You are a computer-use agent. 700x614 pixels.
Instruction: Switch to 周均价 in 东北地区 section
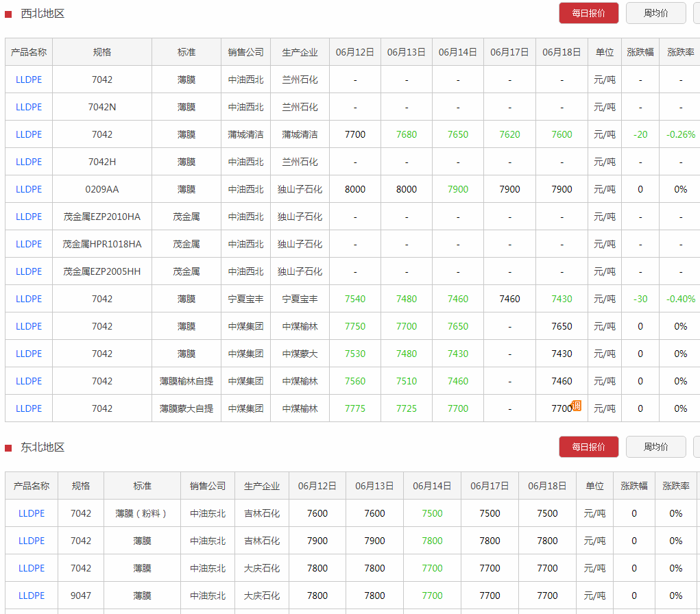point(656,447)
